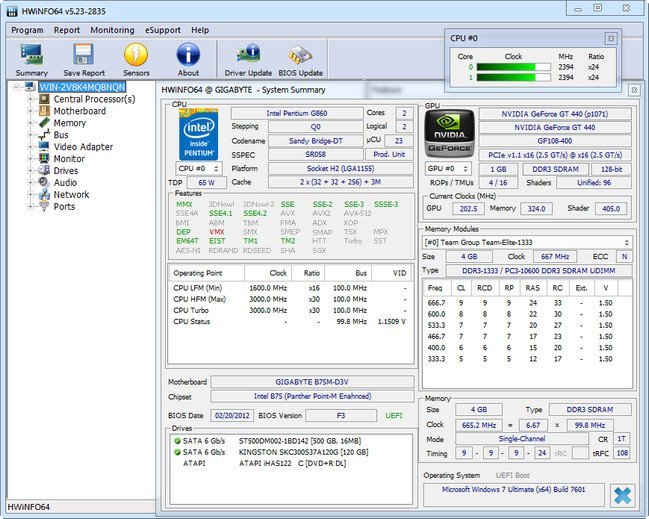Open the Monitoring menu
The height and width of the screenshot is (519, 649).
[x=112, y=30]
